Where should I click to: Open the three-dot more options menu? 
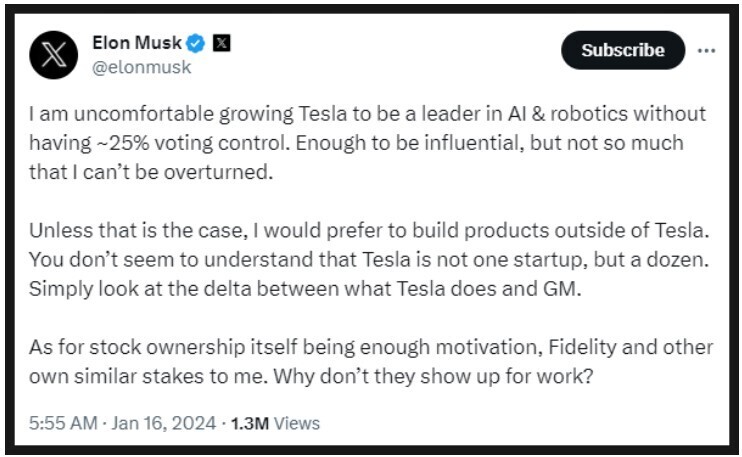(707, 50)
